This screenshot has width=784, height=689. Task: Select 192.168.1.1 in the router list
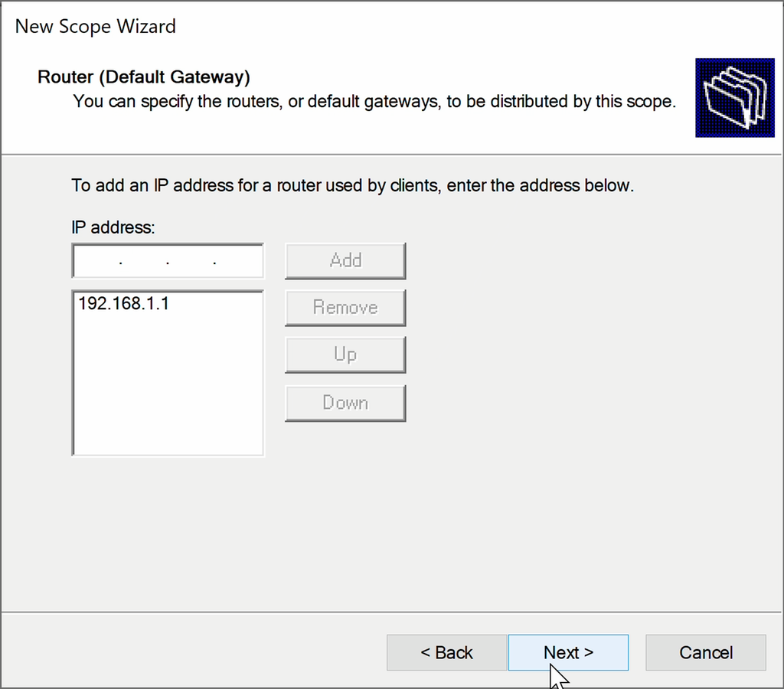click(x=123, y=303)
